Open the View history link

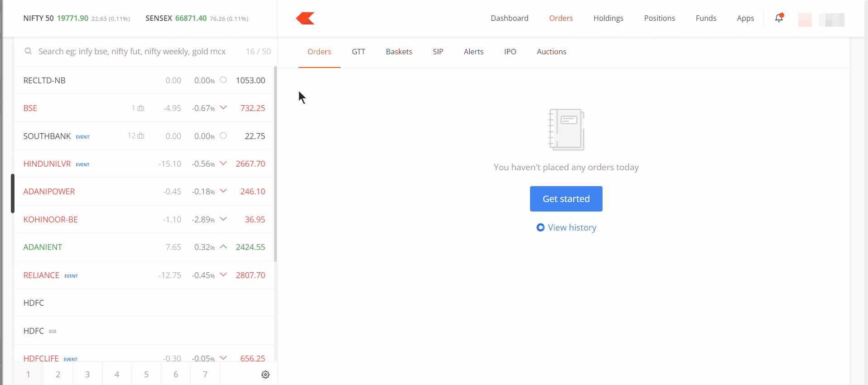tap(572, 227)
